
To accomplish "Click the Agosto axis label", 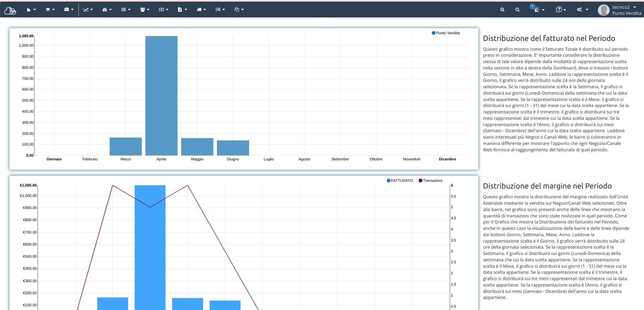I will (304, 159).
